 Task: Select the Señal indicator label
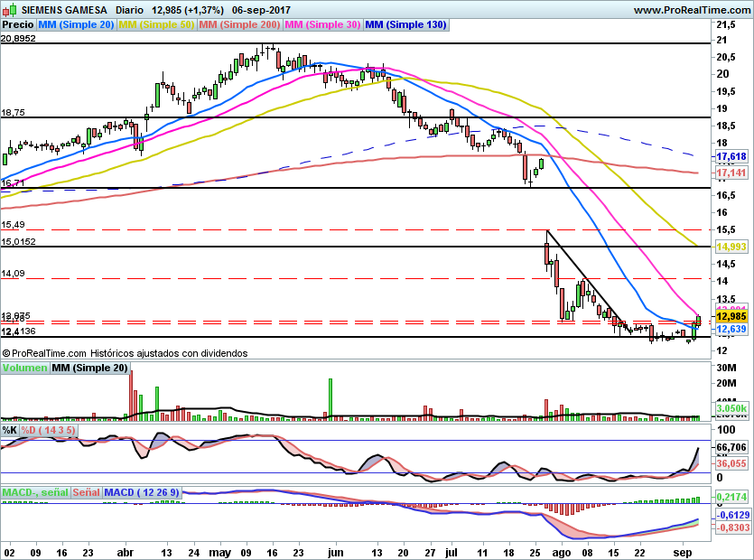pos(86,492)
